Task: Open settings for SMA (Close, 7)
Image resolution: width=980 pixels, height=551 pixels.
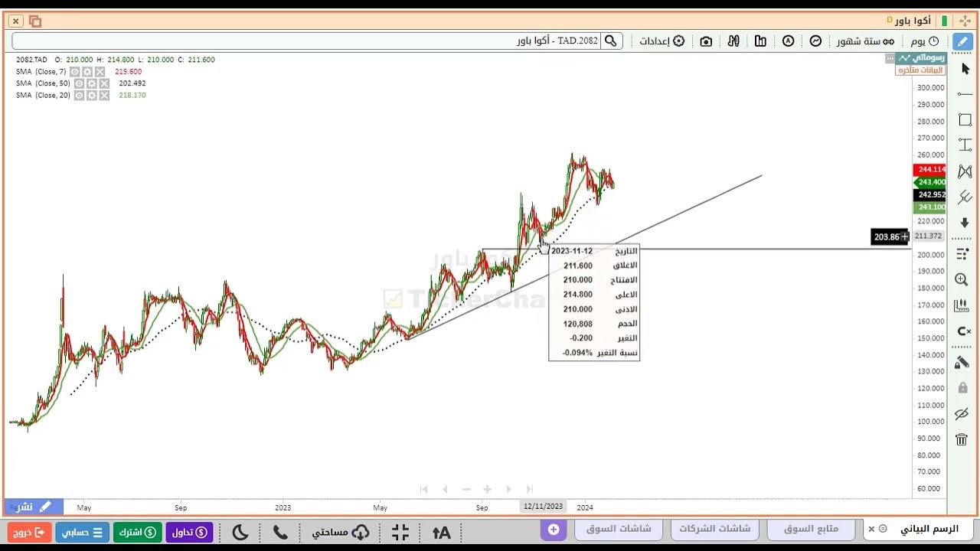Action: tap(87, 71)
